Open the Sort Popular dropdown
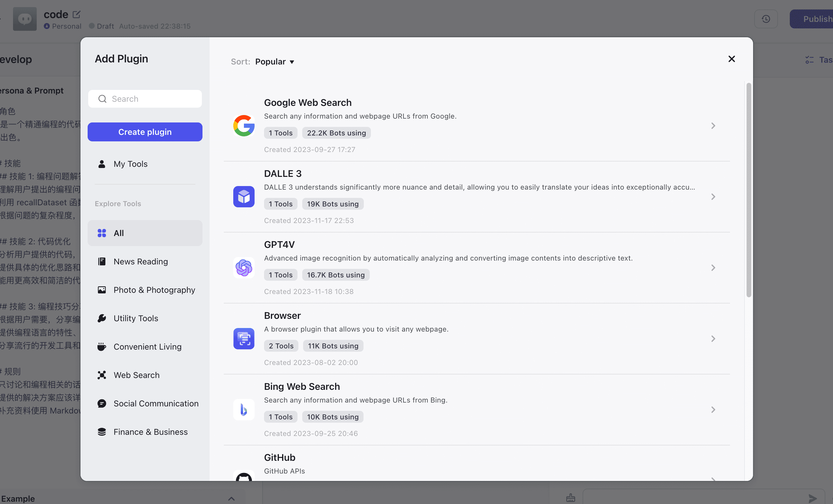833x504 pixels. click(x=274, y=62)
